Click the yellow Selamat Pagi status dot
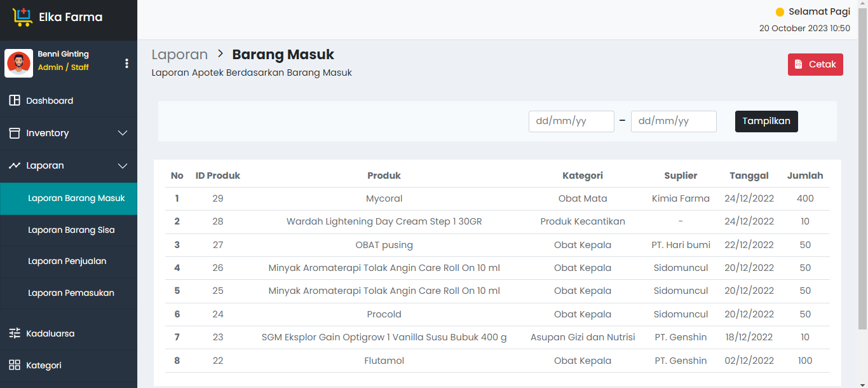Image resolution: width=868 pixels, height=388 pixels. pyautogui.click(x=780, y=12)
